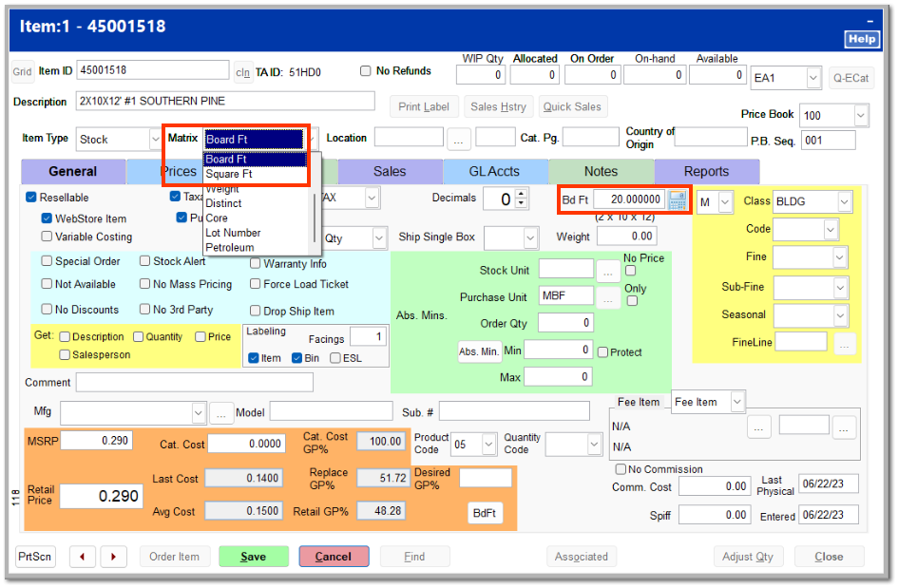This screenshot has height=588, width=898.
Task: Open Purchase Unit ellipsis lookup
Action: pyautogui.click(x=607, y=297)
